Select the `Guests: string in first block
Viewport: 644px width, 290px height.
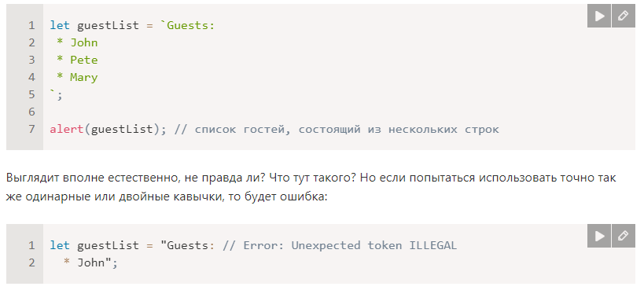[x=187, y=25]
